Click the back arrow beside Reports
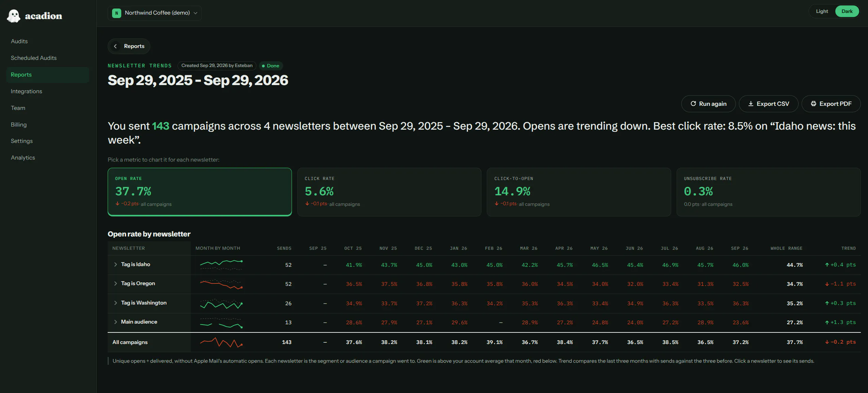The width and height of the screenshot is (868, 393). (x=115, y=46)
